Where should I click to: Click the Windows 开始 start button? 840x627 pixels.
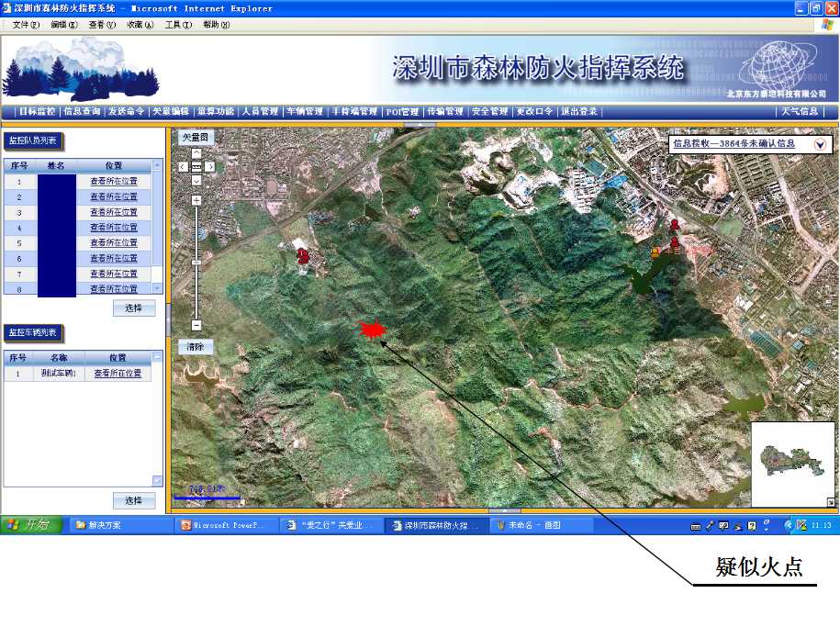pos(31,525)
